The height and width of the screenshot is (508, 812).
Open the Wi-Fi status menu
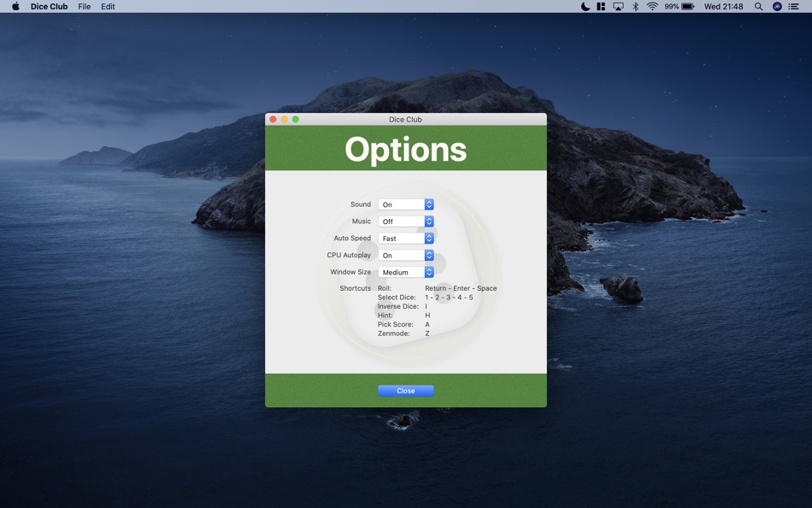point(652,6)
